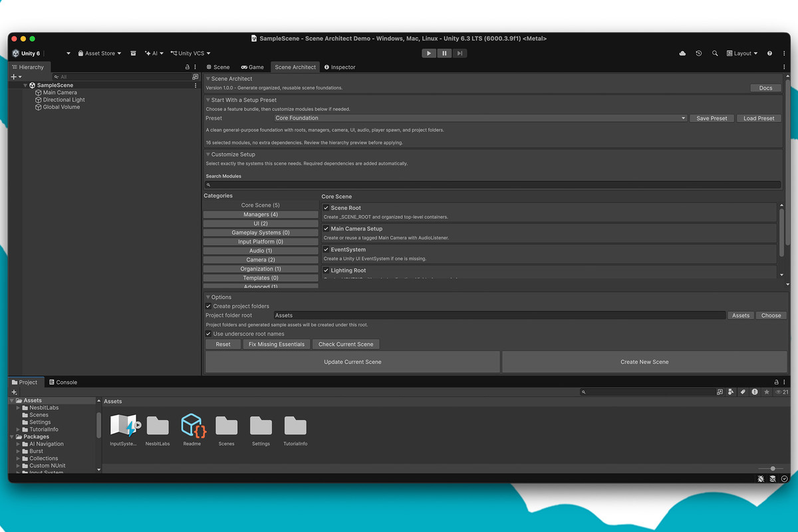Filter Project search by type icon
This screenshot has width=798, height=532.
731,392
